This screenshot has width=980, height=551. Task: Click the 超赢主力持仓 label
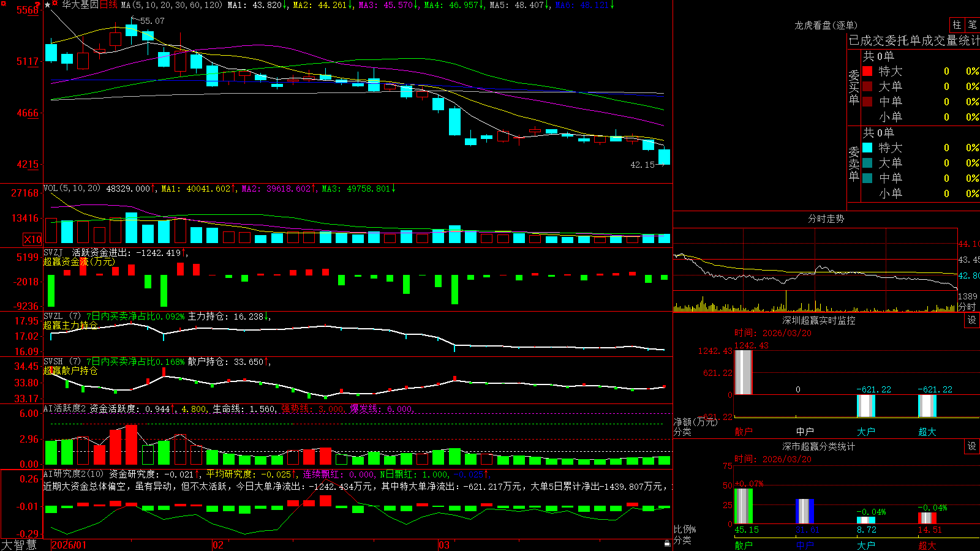tap(70, 325)
